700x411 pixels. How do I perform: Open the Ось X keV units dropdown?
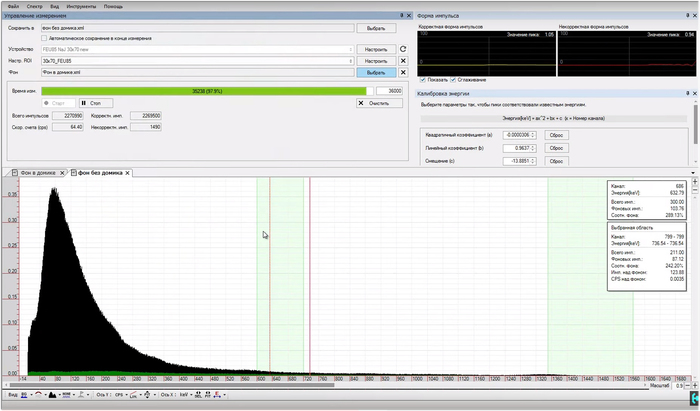[x=186, y=394]
